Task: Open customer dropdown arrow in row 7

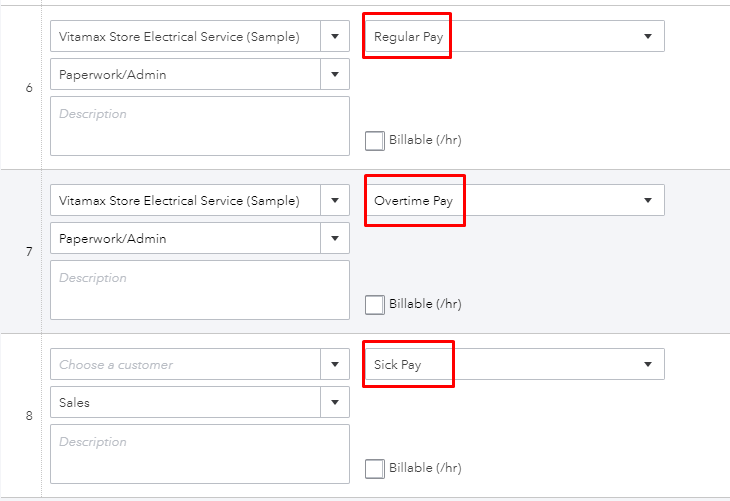Action: pos(335,200)
